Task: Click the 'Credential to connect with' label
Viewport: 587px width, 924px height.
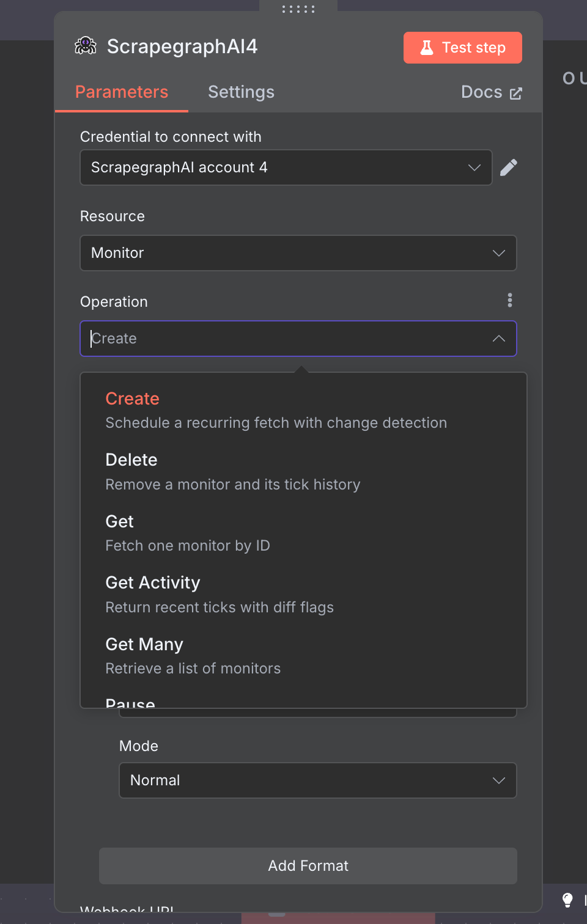Action: click(x=171, y=137)
